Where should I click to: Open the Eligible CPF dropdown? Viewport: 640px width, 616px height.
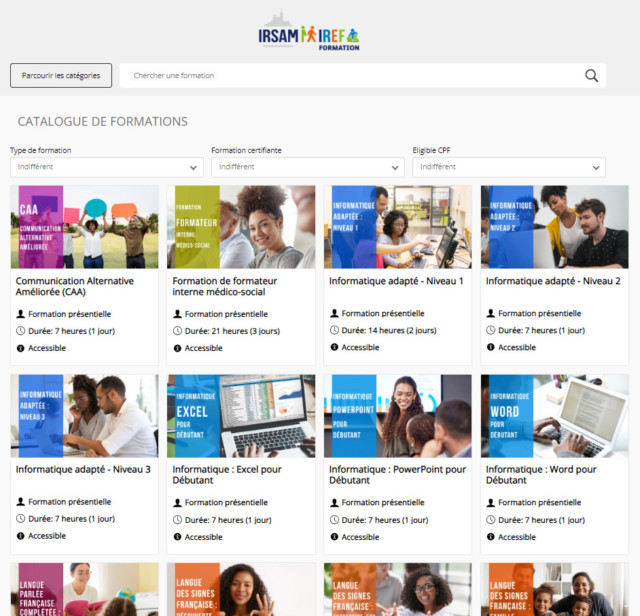pos(509,167)
